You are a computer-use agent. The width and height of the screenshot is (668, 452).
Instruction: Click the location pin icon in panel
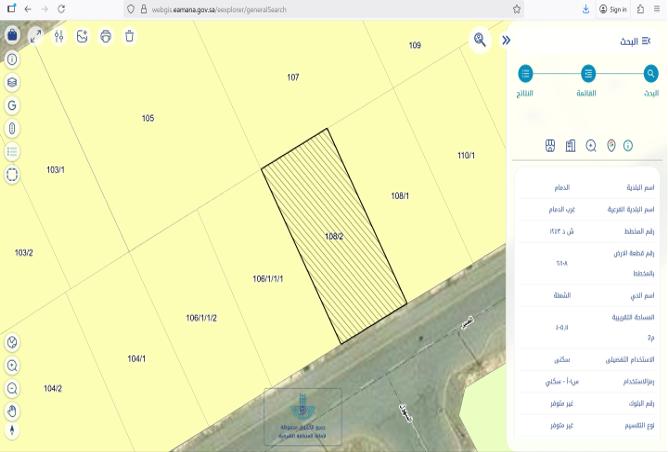pos(611,146)
